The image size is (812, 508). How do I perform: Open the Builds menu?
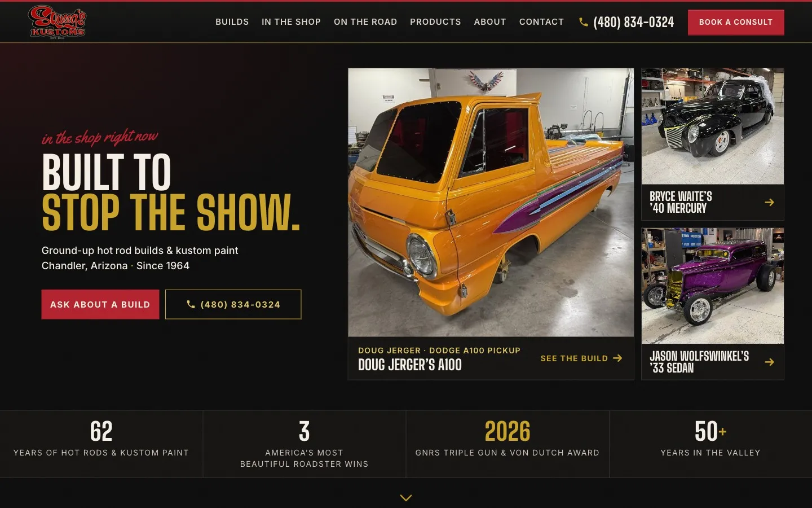[232, 22]
